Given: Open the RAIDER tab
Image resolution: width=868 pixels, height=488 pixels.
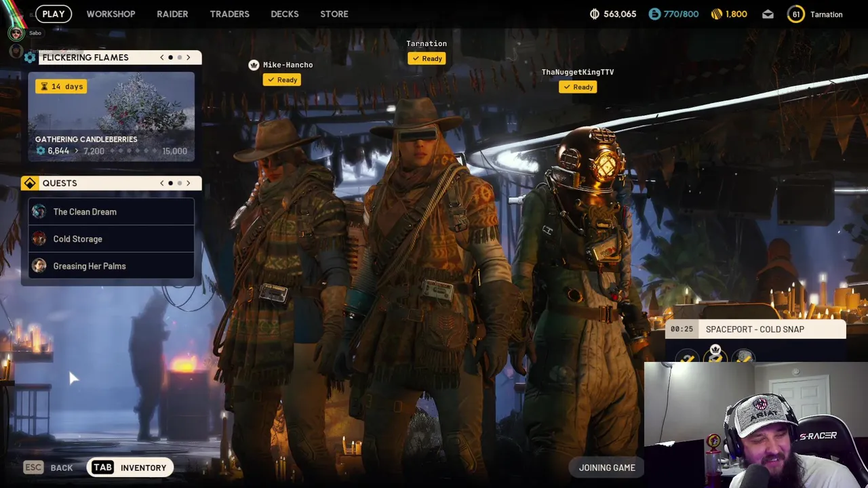Looking at the screenshot, I should [x=172, y=14].
